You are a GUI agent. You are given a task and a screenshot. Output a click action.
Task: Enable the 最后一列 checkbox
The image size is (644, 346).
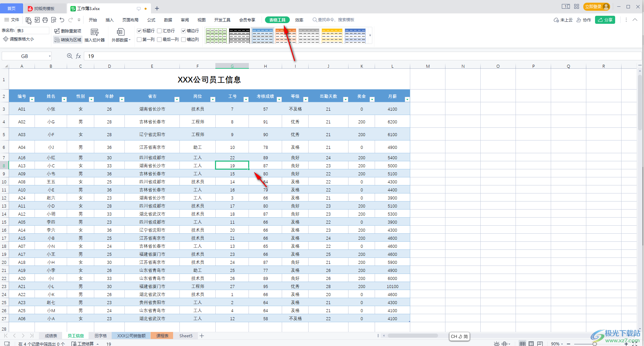point(159,40)
